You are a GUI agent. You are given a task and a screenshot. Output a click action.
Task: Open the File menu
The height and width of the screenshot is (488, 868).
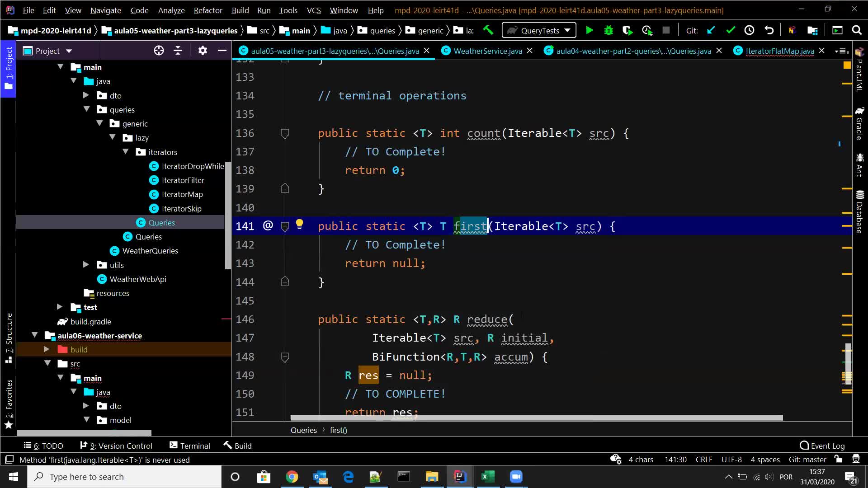click(28, 10)
